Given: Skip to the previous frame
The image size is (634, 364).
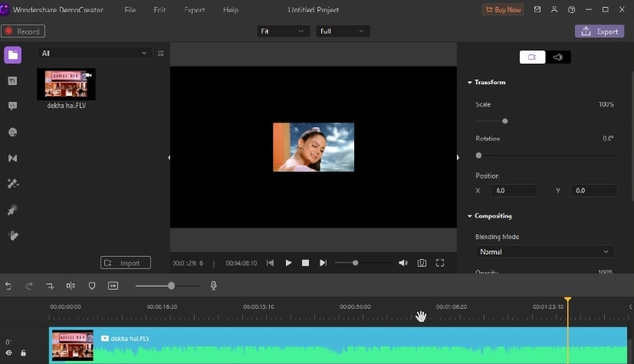Looking at the screenshot, I should pos(270,263).
